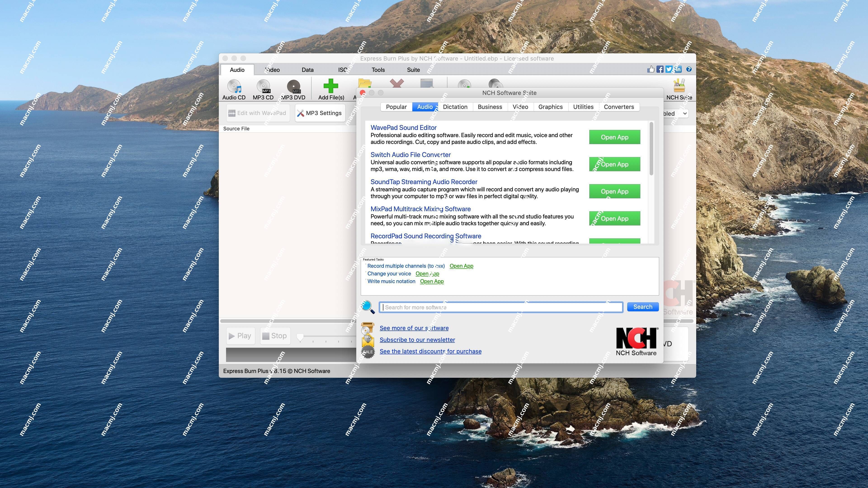The width and height of the screenshot is (868, 488).
Task: Open the ISO tab in Express Burn
Action: click(x=343, y=70)
